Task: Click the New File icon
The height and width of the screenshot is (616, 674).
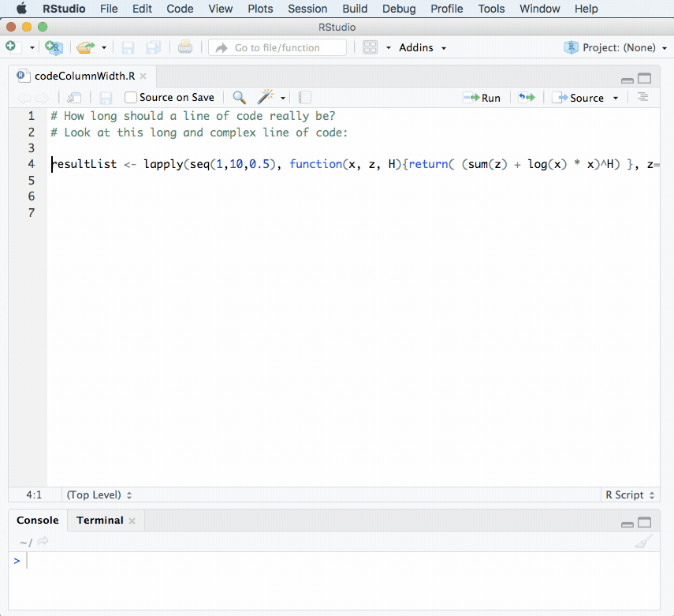Action: [11, 47]
